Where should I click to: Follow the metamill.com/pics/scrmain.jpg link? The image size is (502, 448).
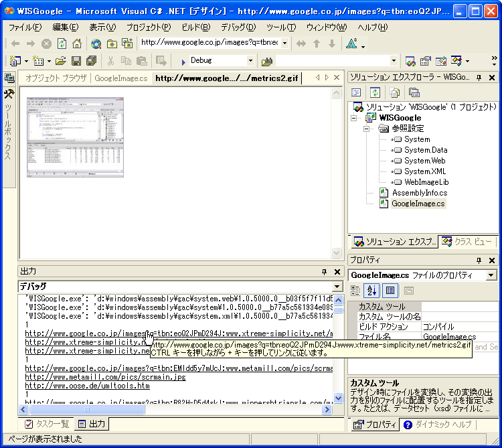[105, 377]
